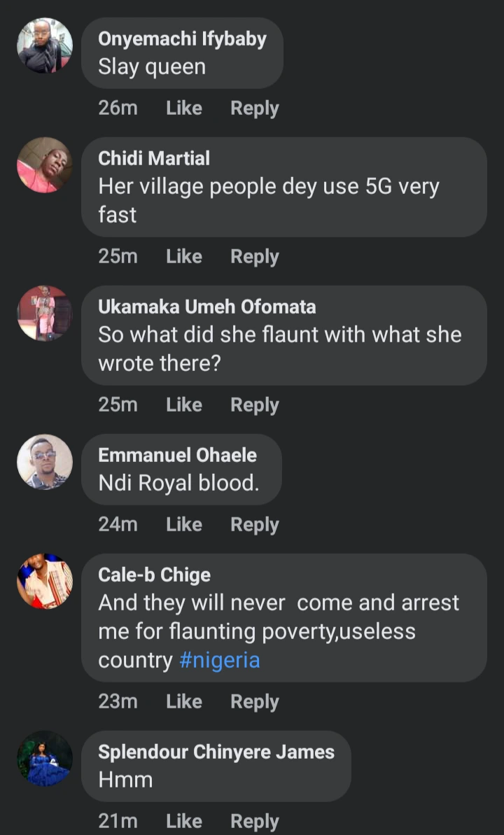
Task: Like Chidi Martial's 5G comment
Action: point(184,257)
